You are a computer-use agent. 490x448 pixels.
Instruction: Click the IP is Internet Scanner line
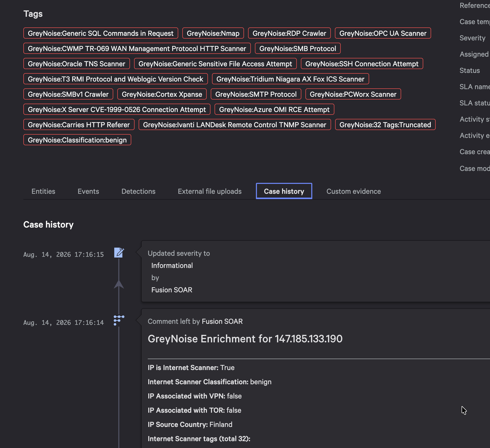[x=191, y=367]
